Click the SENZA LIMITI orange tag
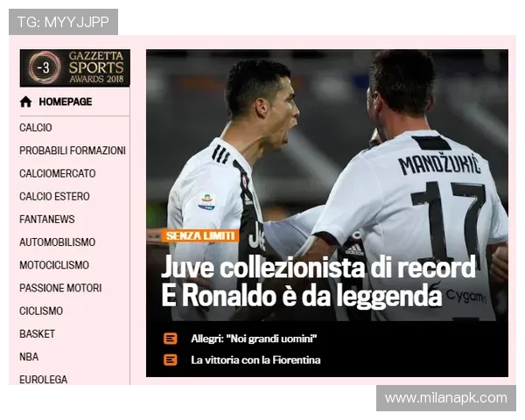 pyautogui.click(x=199, y=235)
